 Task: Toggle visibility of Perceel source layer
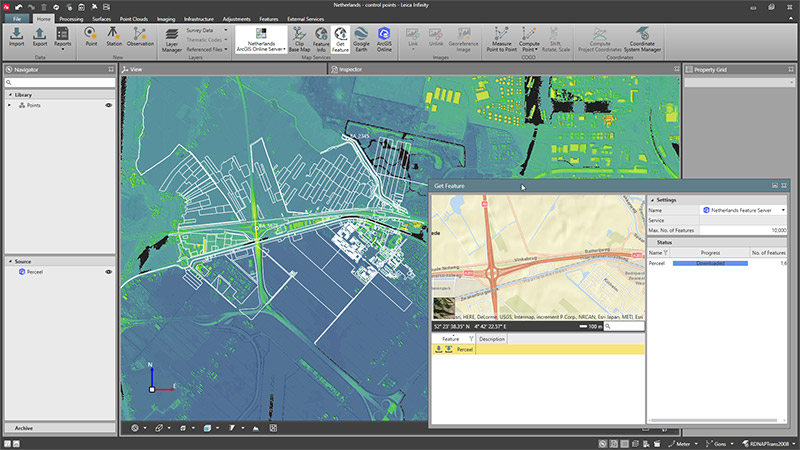(108, 272)
